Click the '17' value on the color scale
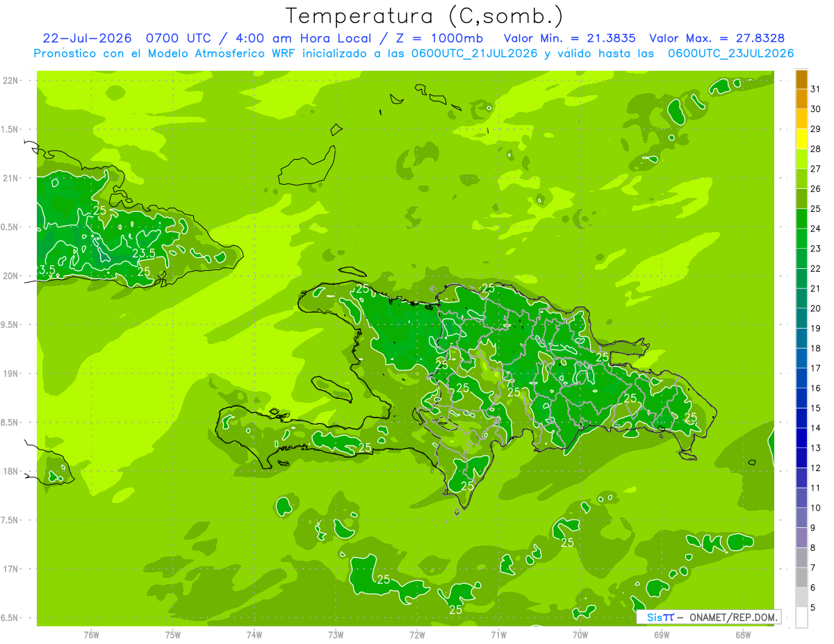 (816, 368)
